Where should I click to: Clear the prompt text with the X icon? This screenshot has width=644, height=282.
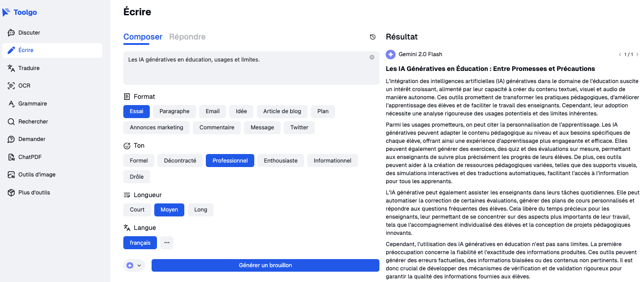pos(372,57)
